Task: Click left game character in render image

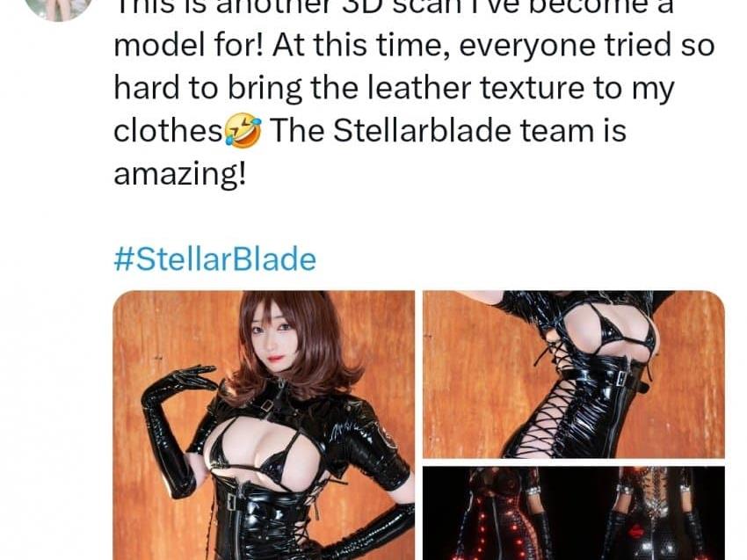Action: click(500, 514)
